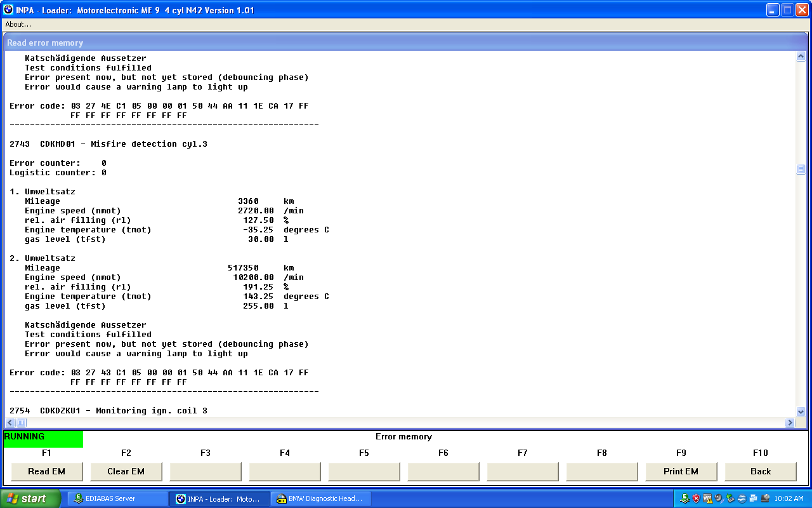The width and height of the screenshot is (812, 508).
Task: Click the Print EM button
Action: click(x=681, y=471)
